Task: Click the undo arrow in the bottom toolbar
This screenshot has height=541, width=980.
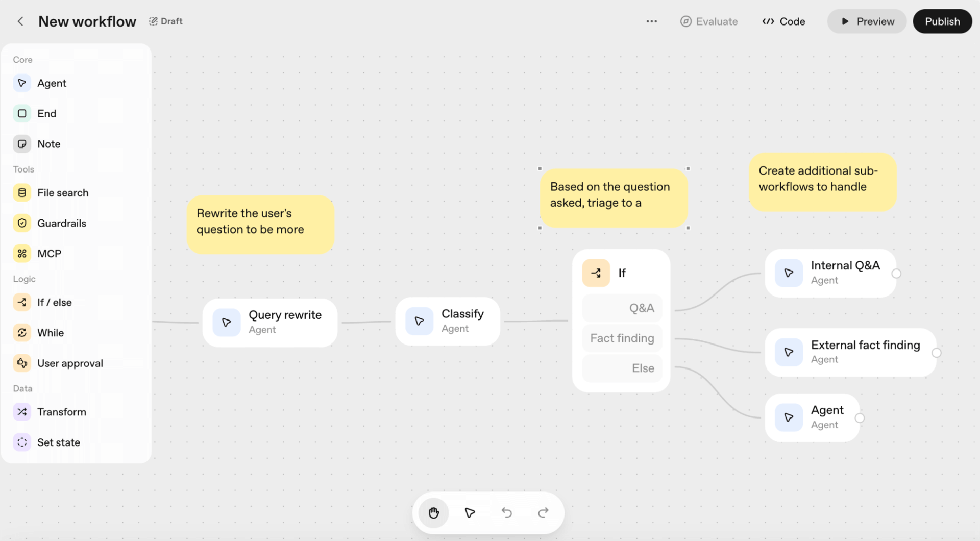Action: click(x=506, y=512)
